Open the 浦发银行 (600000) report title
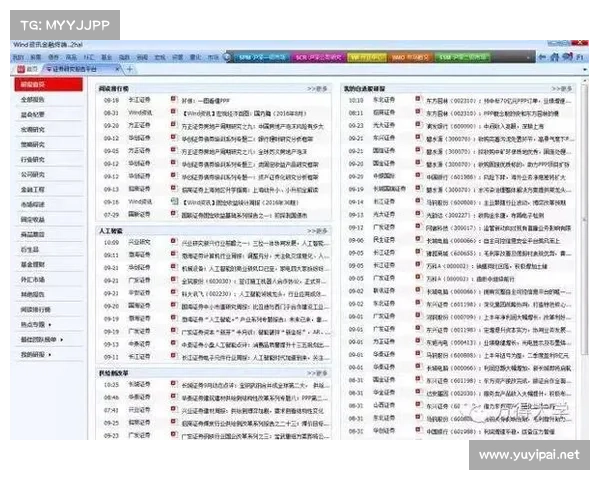 485,126
